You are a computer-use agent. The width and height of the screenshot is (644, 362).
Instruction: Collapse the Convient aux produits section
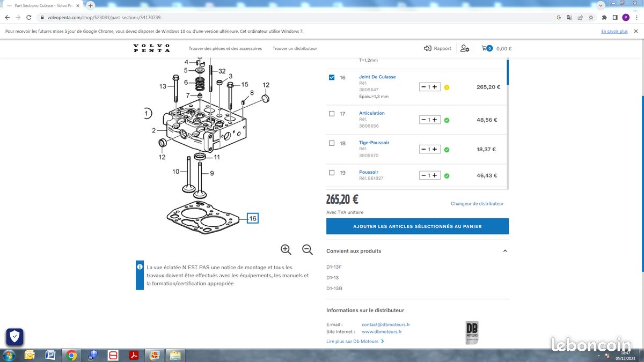click(505, 251)
